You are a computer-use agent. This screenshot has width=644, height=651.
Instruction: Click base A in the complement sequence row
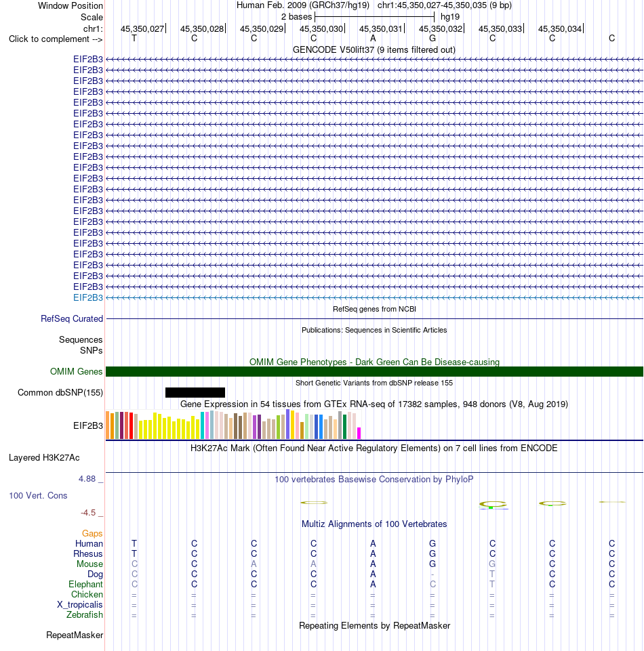pyautogui.click(x=373, y=38)
